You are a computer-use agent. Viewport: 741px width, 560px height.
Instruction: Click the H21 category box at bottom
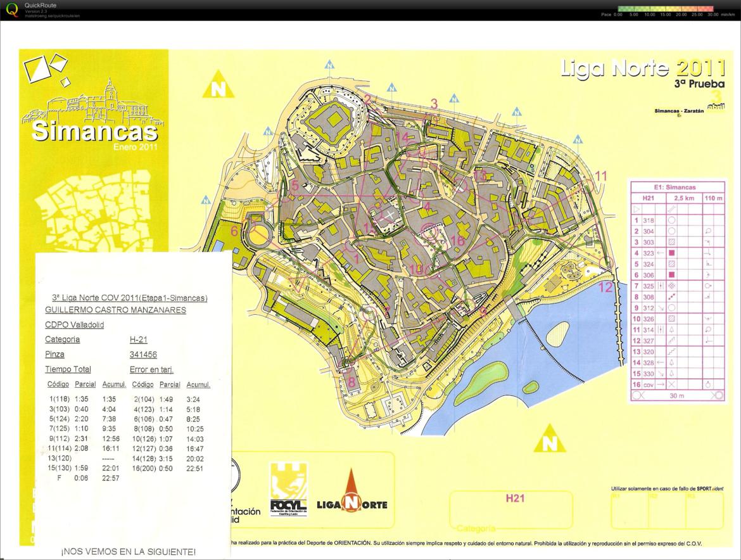pos(511,510)
